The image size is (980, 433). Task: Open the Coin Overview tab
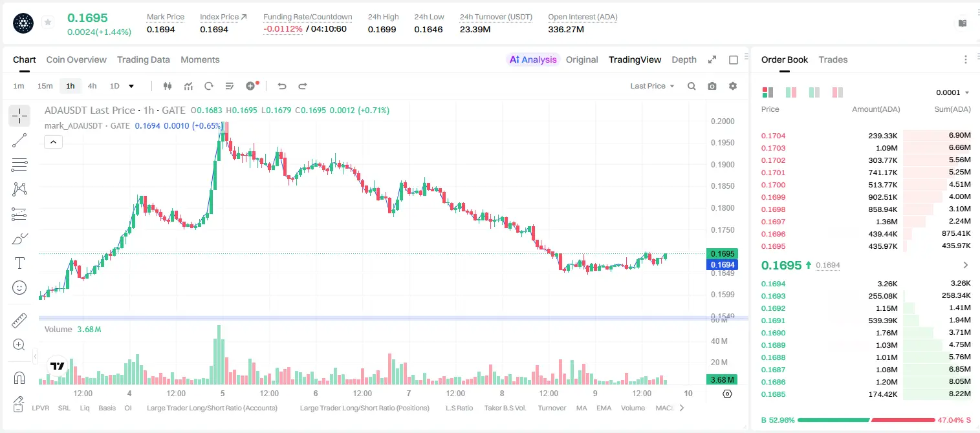point(76,59)
